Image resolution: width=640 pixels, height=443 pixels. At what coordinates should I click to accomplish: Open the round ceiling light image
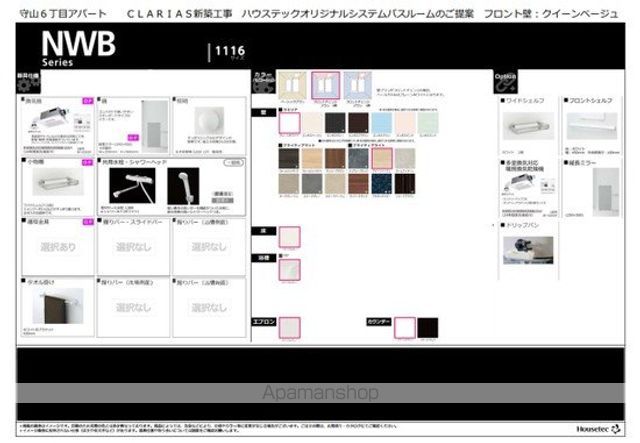tap(209, 120)
